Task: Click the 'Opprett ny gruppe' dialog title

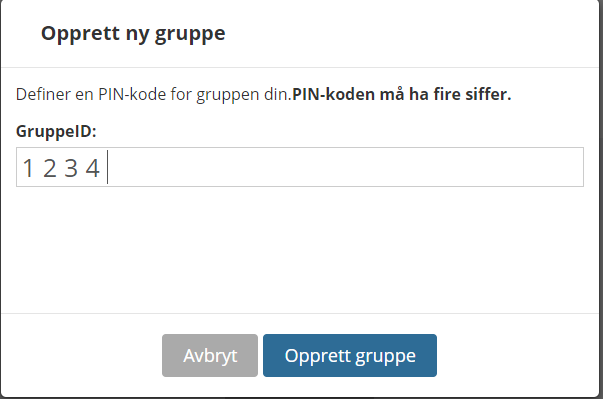Action: (133, 34)
